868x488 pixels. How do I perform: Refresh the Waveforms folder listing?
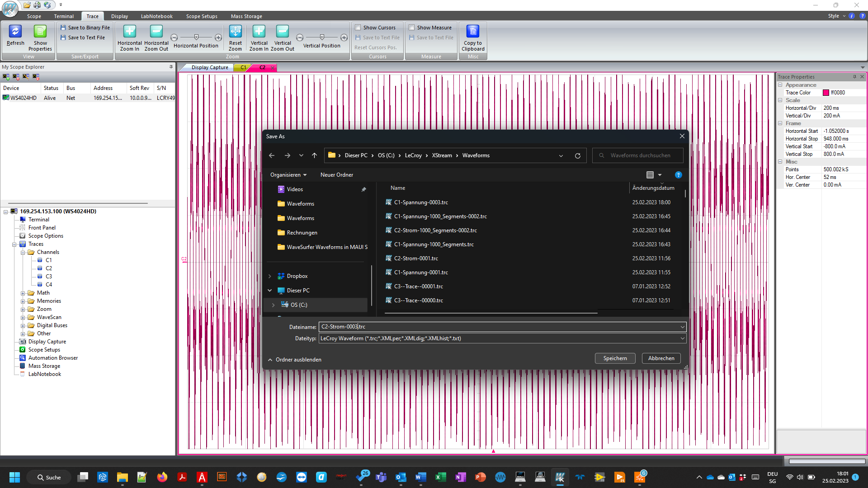point(577,155)
